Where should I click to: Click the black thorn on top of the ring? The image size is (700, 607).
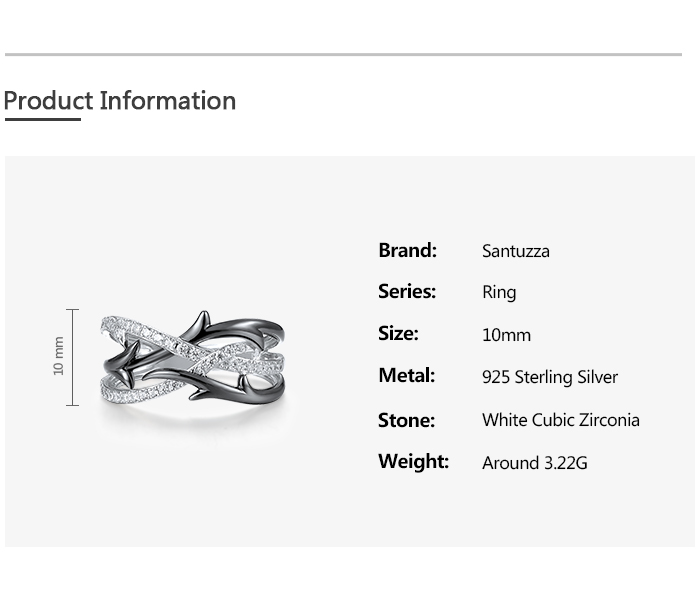click(x=204, y=319)
